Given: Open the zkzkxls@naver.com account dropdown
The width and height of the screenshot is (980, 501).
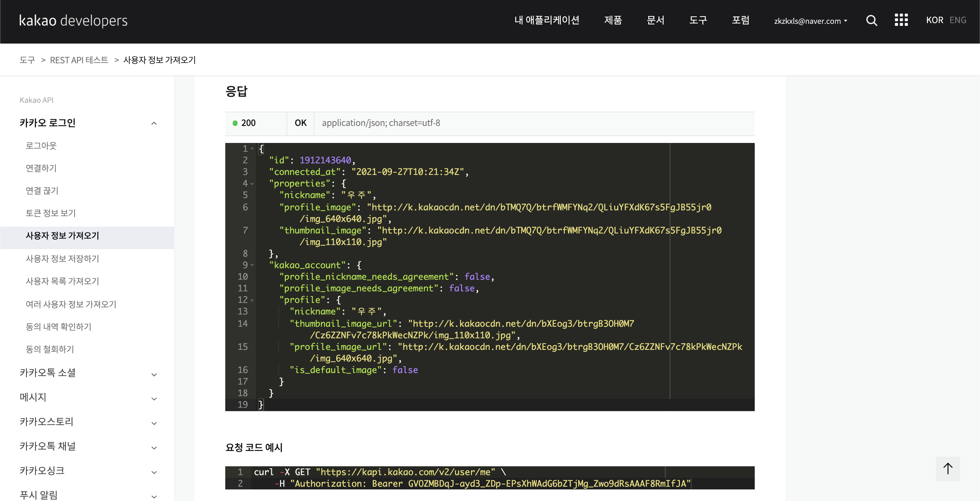Looking at the screenshot, I should (810, 21).
